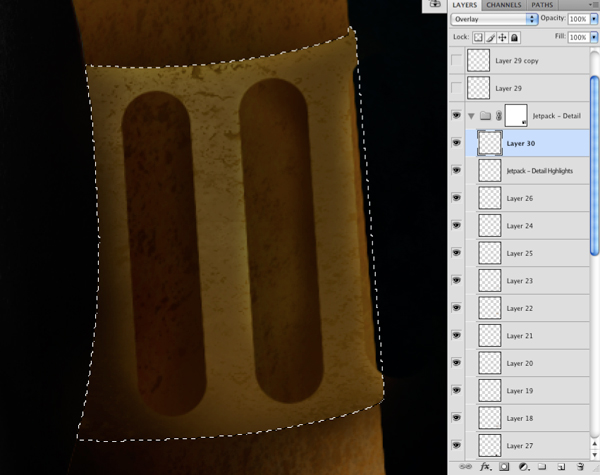Hide the Jetpack – Detail Highlights layer
The width and height of the screenshot is (600, 475).
(457, 170)
